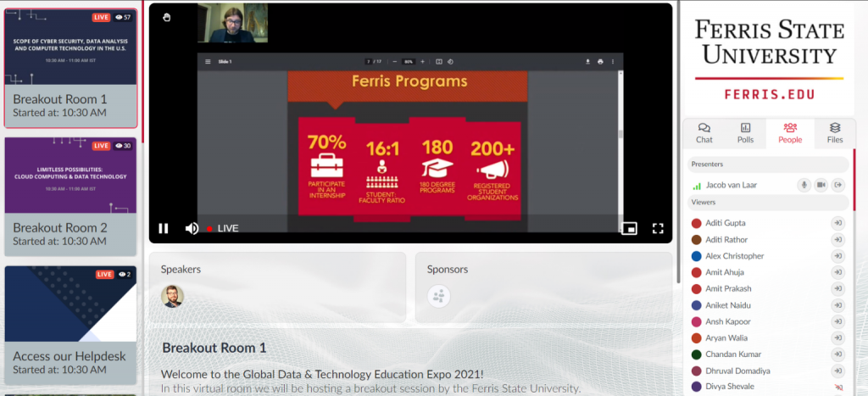Click the sponsor placeholder icon
Screen dimensions: 868x396
tap(438, 296)
